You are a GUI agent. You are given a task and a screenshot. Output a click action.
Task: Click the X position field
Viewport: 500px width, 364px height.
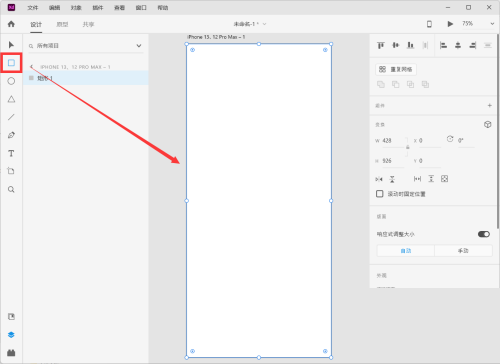(430, 141)
